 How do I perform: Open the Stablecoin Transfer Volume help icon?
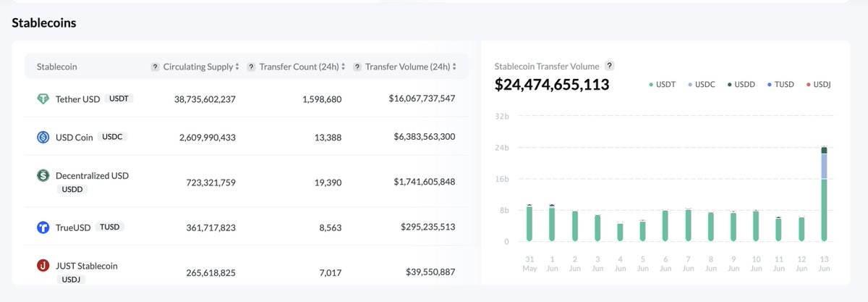[610, 65]
